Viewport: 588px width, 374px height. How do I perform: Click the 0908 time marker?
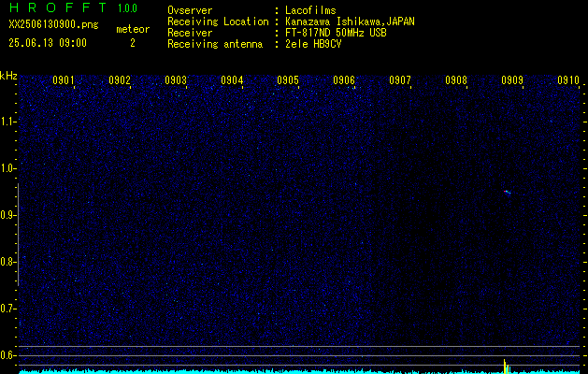point(456,80)
